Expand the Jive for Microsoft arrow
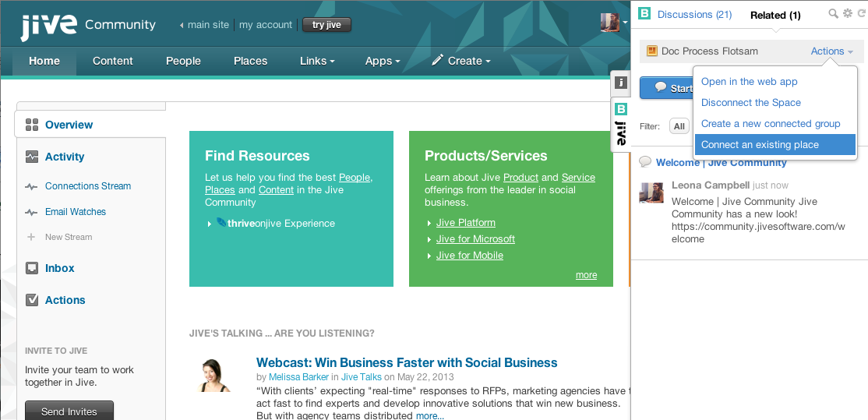The height and width of the screenshot is (420, 868). tap(429, 239)
